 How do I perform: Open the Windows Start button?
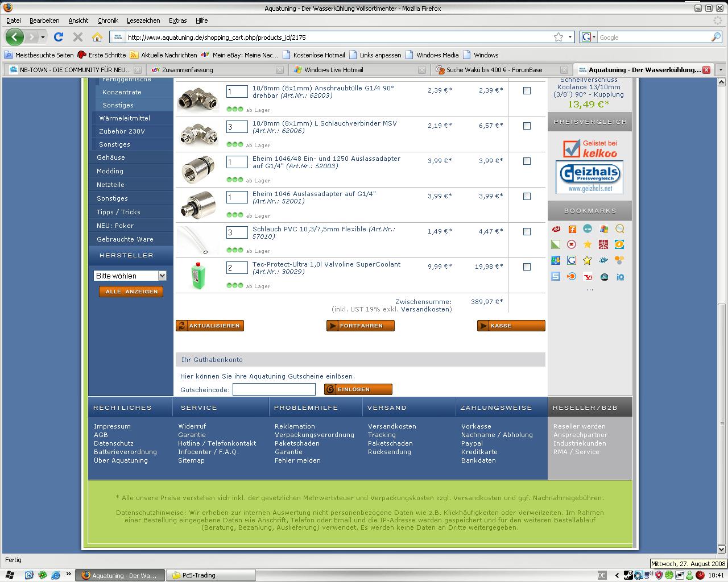click(10, 575)
